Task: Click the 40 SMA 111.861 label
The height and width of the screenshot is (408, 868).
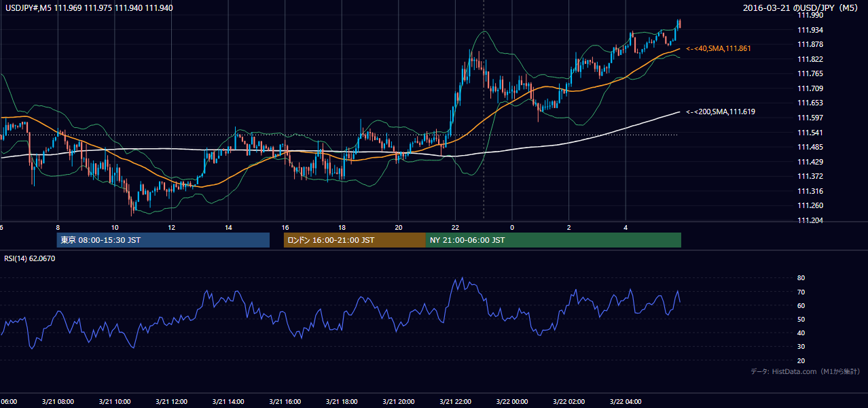Action: (x=719, y=49)
